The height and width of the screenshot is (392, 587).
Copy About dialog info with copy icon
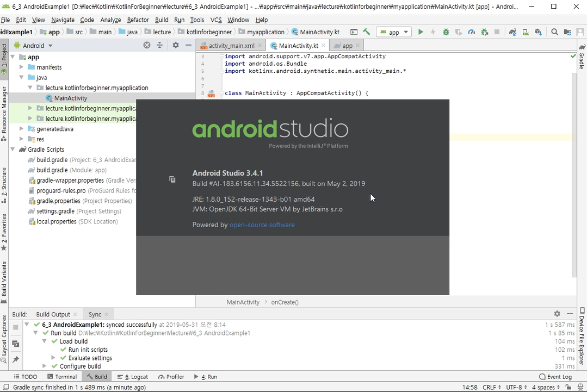[172, 179]
